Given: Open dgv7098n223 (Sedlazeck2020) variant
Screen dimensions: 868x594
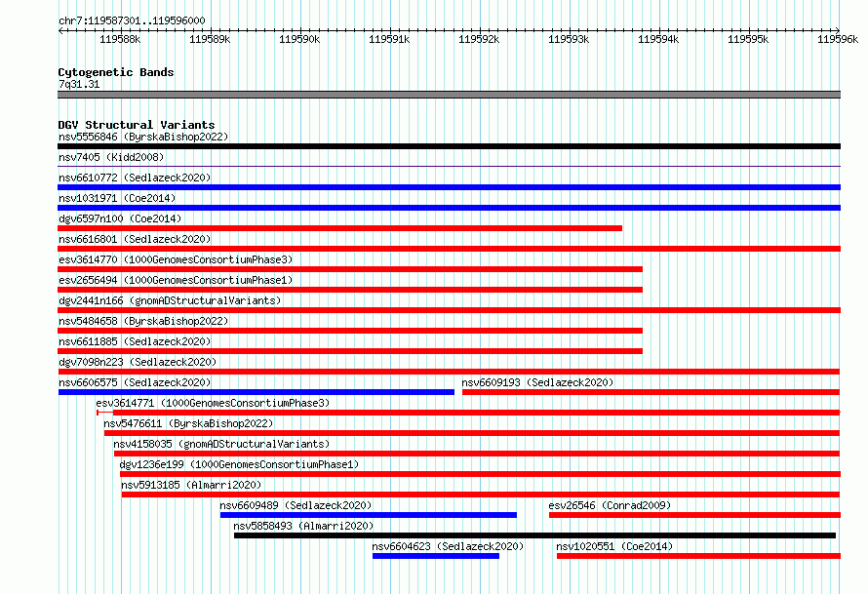Looking at the screenshot, I should pos(138,362).
